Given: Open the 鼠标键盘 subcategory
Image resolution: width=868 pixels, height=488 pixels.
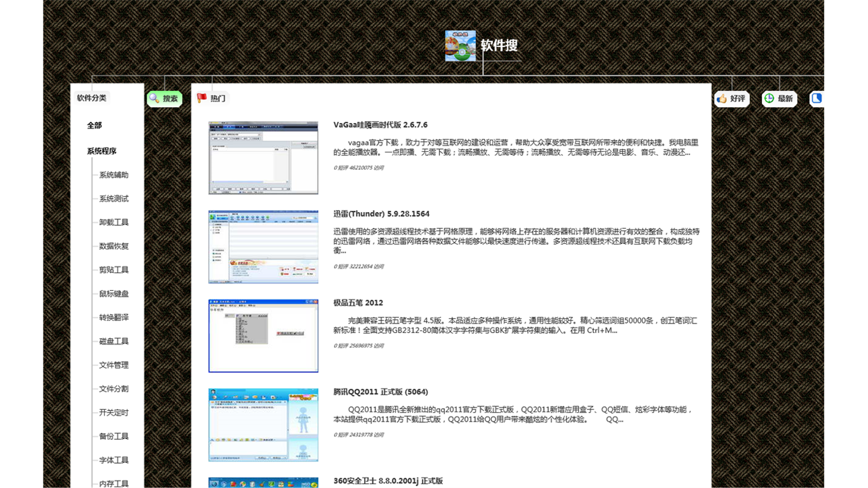Looking at the screenshot, I should (114, 294).
